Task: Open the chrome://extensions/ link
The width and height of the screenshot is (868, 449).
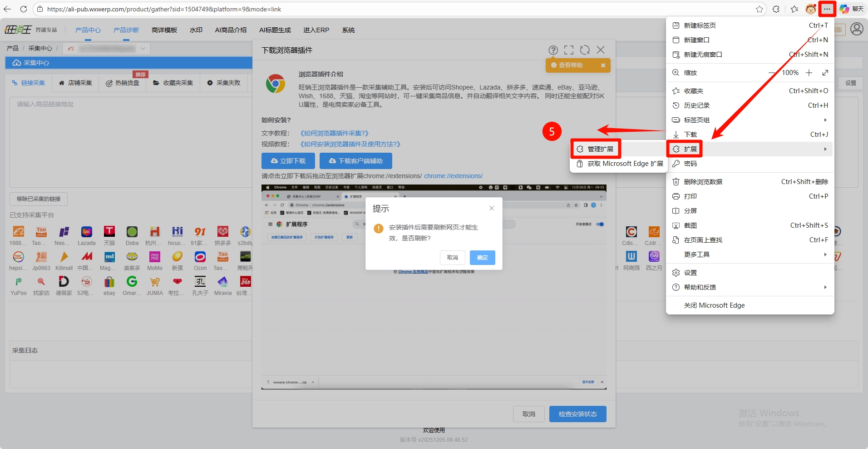Action: click(x=453, y=176)
